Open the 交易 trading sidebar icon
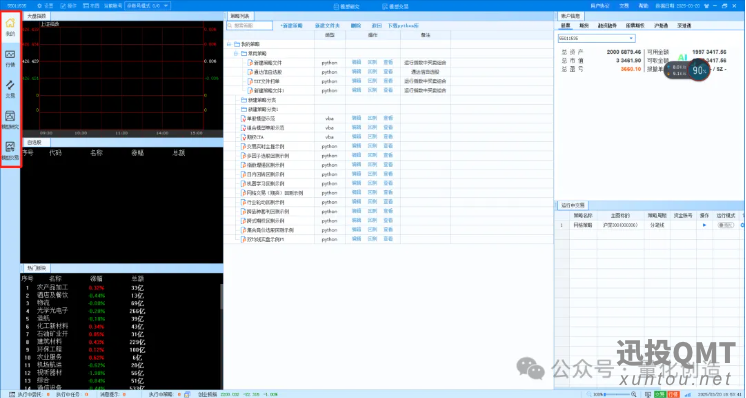This screenshot has width=746, height=398. coord(10,89)
